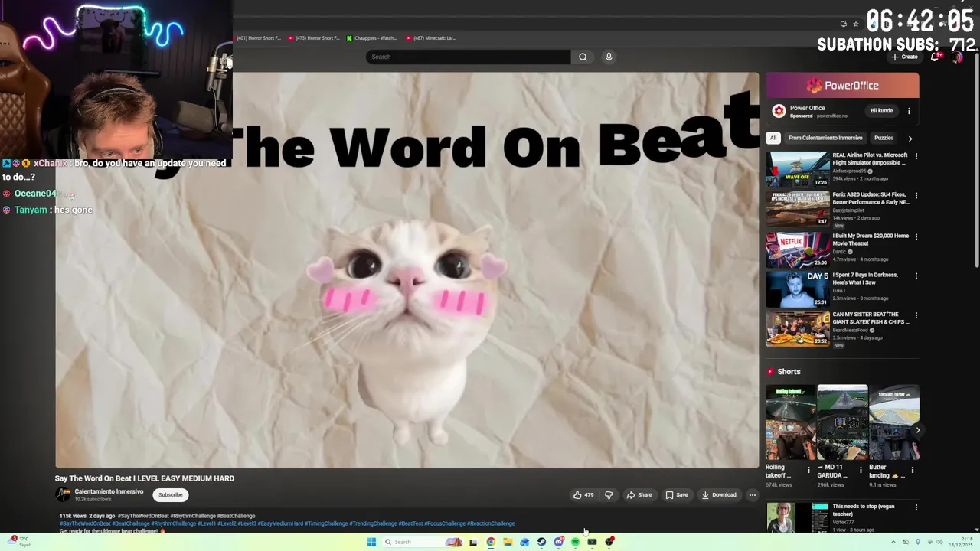Open Steam from the taskbar
Image resolution: width=980 pixels, height=551 pixels.
tap(541, 542)
